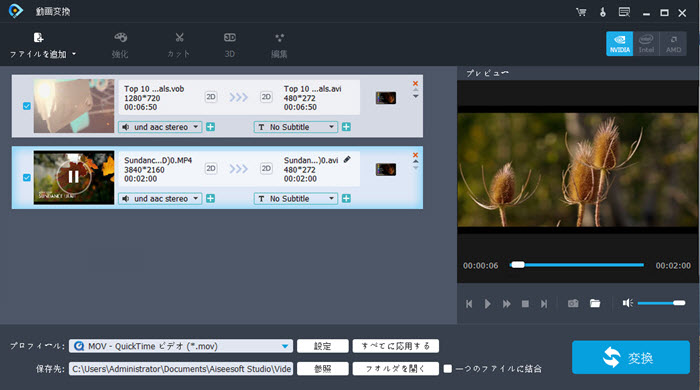The width and height of the screenshot is (700, 390).
Task: Click the register key icon
Action: tap(603, 12)
